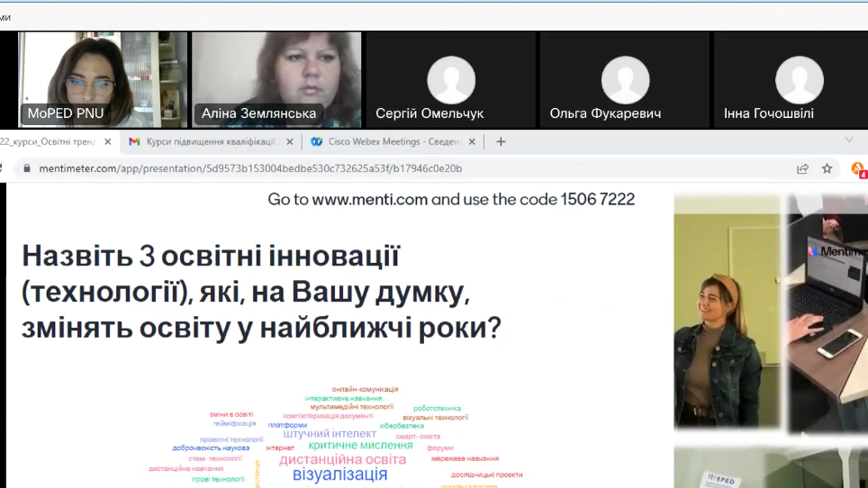Select Інна Гочошвілі participant tile
Image resolution: width=868 pixels, height=488 pixels.
click(x=791, y=79)
